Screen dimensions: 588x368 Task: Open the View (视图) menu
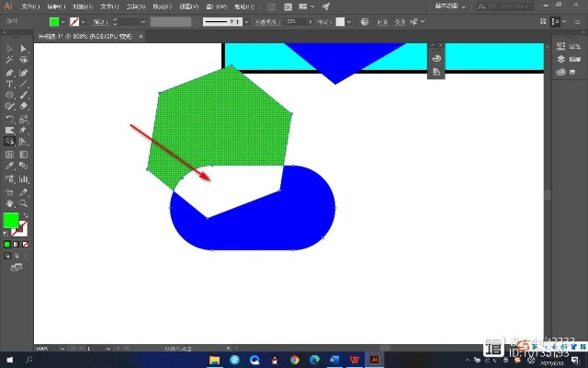[188, 6]
